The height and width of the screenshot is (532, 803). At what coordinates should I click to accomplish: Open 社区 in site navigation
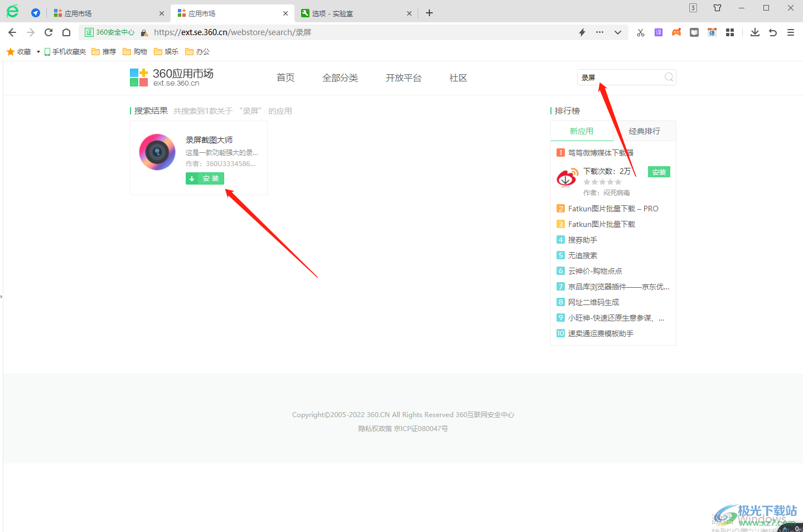[458, 78]
